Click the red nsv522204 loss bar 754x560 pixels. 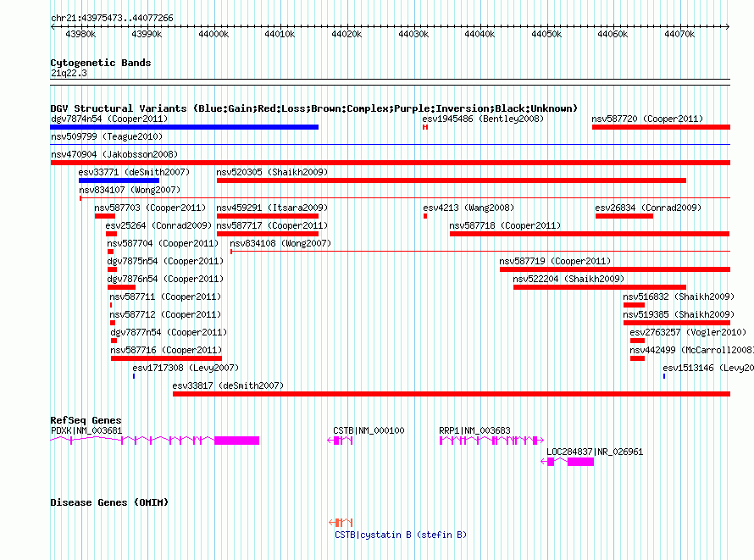[600, 287]
